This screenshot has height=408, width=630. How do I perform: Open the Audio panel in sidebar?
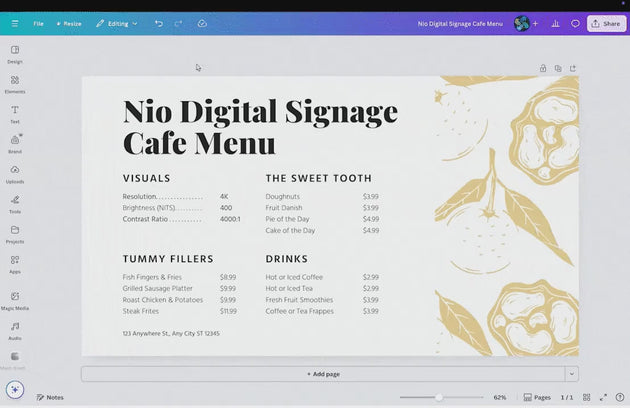tap(15, 329)
